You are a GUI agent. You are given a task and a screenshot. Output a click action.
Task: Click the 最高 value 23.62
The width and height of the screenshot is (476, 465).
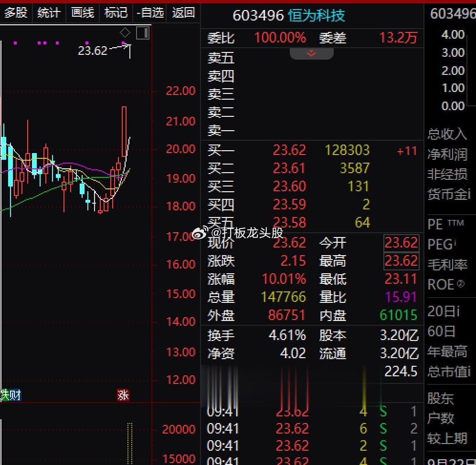401,261
